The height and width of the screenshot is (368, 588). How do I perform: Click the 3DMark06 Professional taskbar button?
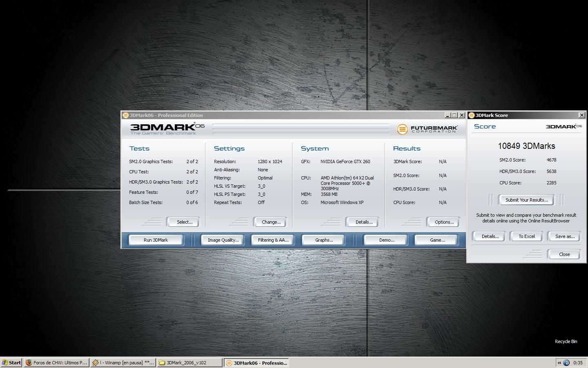coord(256,363)
